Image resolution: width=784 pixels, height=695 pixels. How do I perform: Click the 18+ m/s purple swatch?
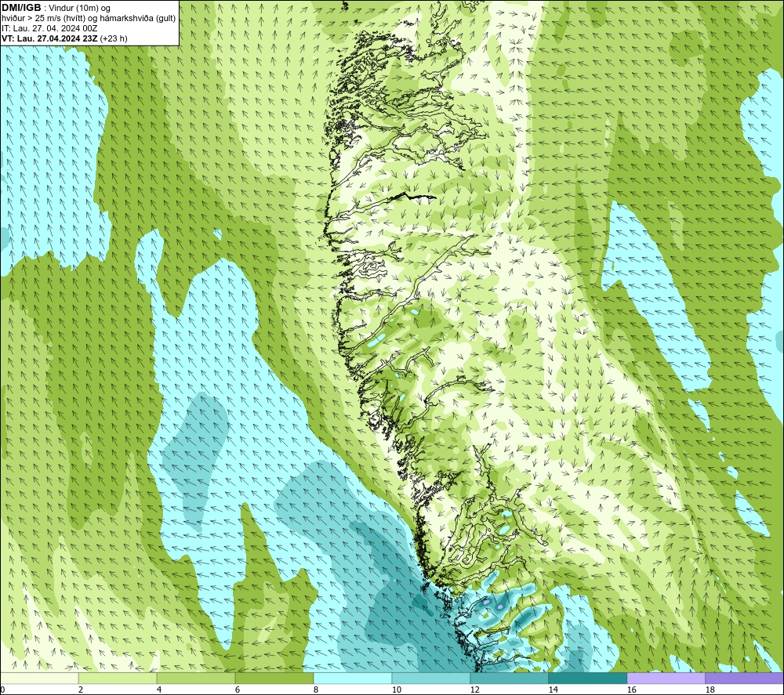pyautogui.click(x=745, y=678)
